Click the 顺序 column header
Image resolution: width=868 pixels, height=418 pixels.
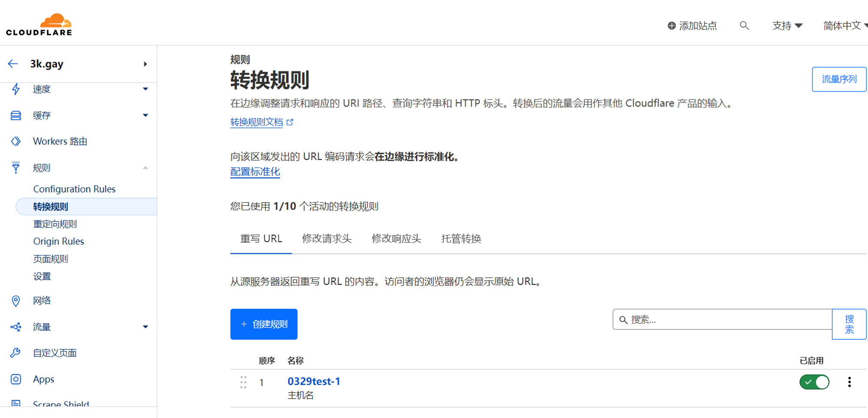(267, 361)
